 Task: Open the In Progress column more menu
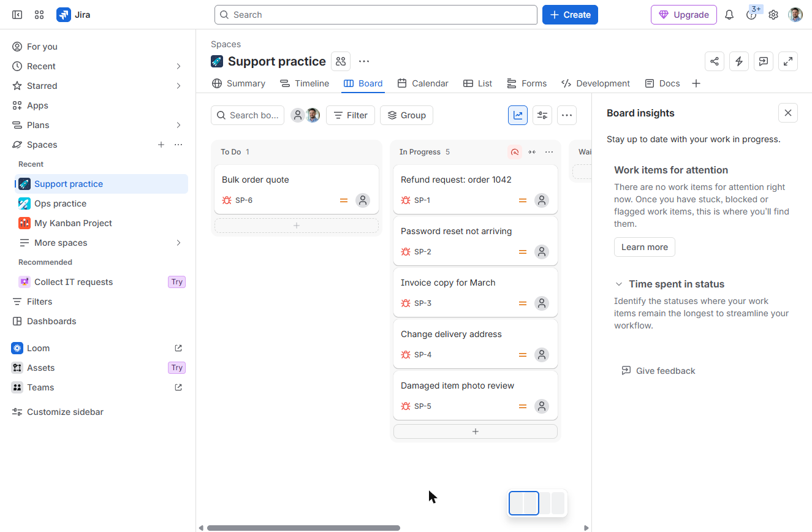click(x=549, y=152)
